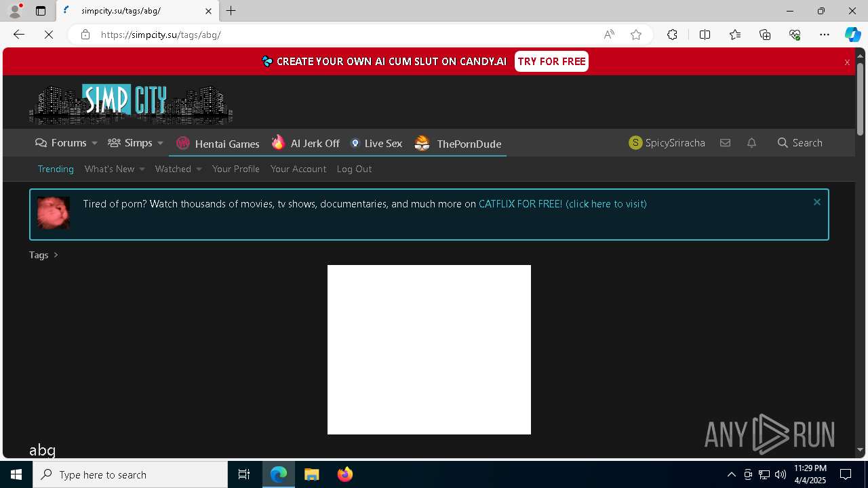
Task: Select the Trending sub-nav link
Action: pyautogui.click(x=56, y=169)
